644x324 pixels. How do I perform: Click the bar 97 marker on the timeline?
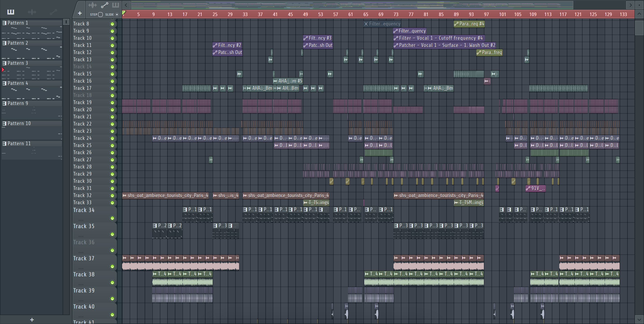486,15
